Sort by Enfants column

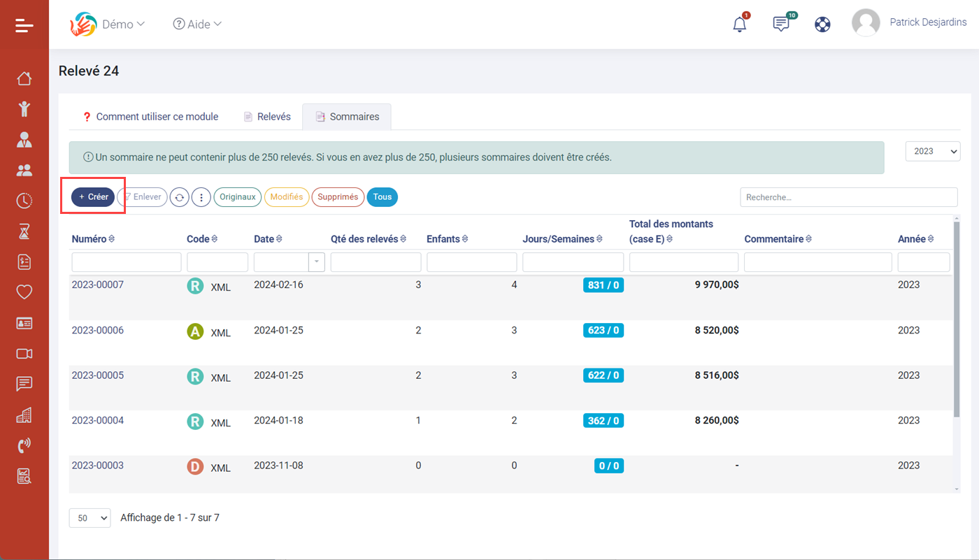[447, 239]
